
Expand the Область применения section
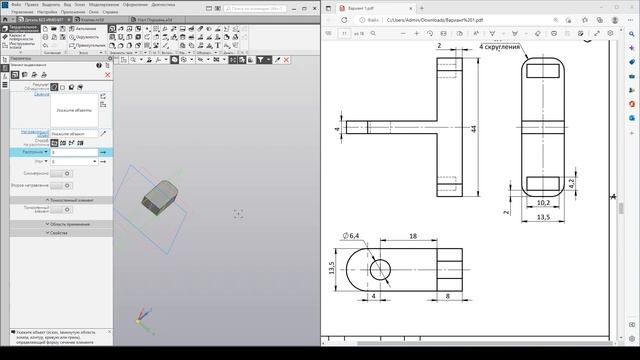61,224
